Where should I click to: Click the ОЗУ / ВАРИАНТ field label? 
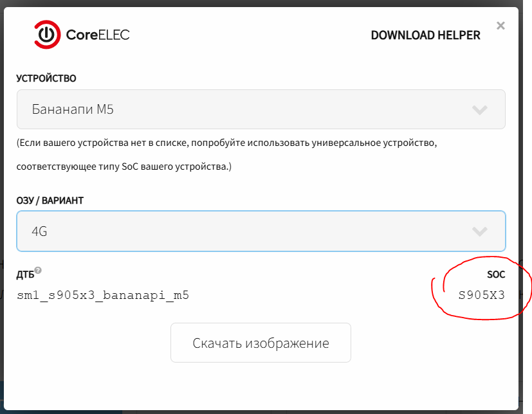(x=50, y=201)
